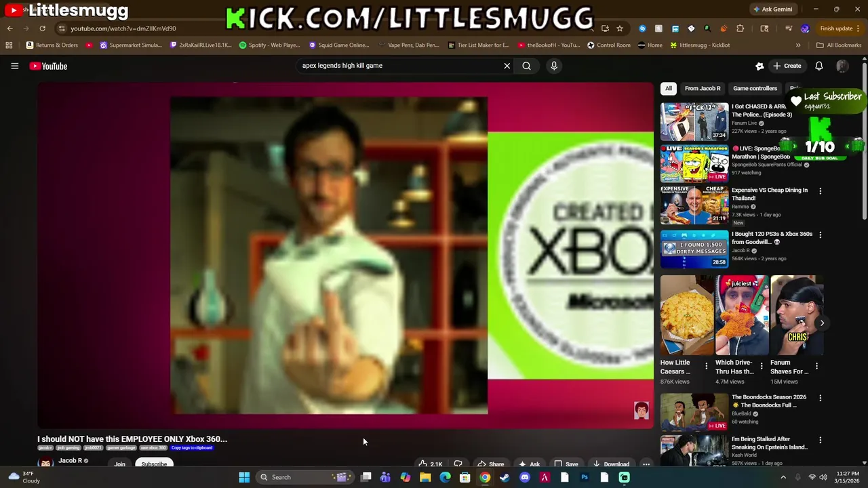Reload the current page
This screenshot has width=868, height=488.
click(42, 28)
